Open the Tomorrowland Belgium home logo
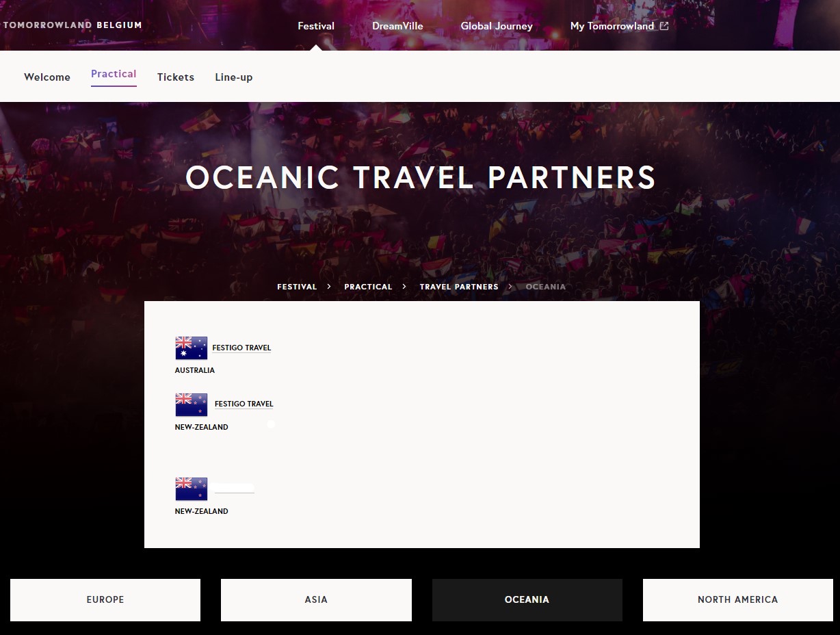 click(x=73, y=25)
